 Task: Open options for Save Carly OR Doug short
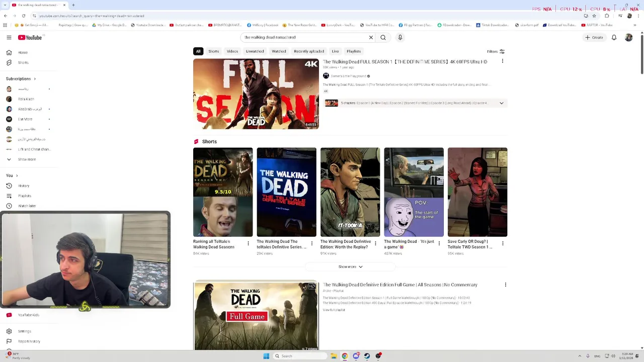click(503, 243)
